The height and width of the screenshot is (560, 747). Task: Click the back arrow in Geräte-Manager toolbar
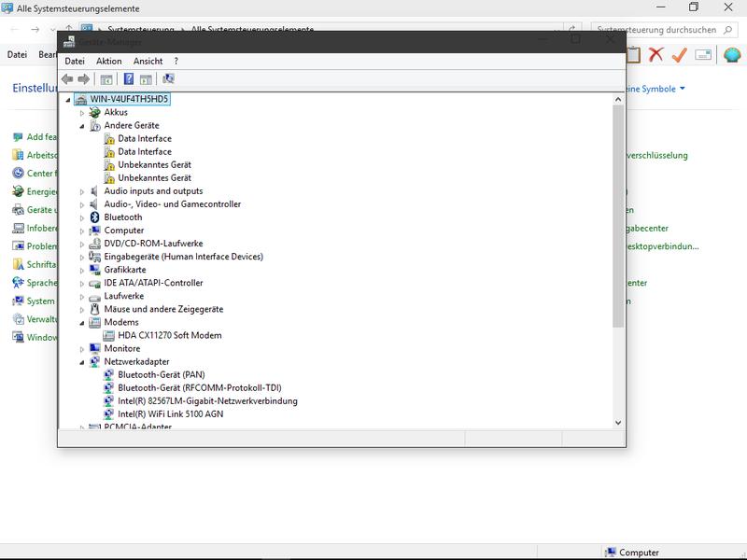point(67,79)
